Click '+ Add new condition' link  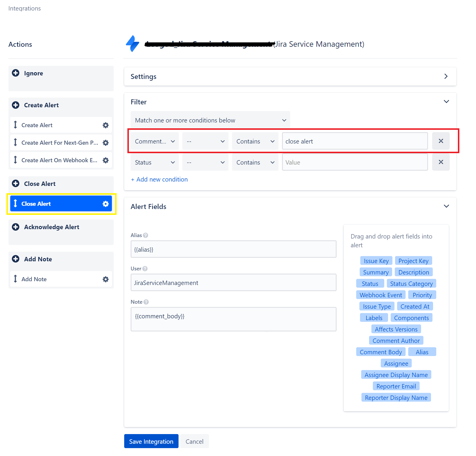pyautogui.click(x=159, y=179)
